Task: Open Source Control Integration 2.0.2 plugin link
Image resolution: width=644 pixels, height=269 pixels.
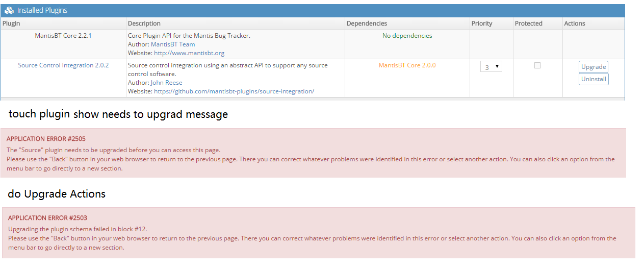Action: pyautogui.click(x=63, y=65)
